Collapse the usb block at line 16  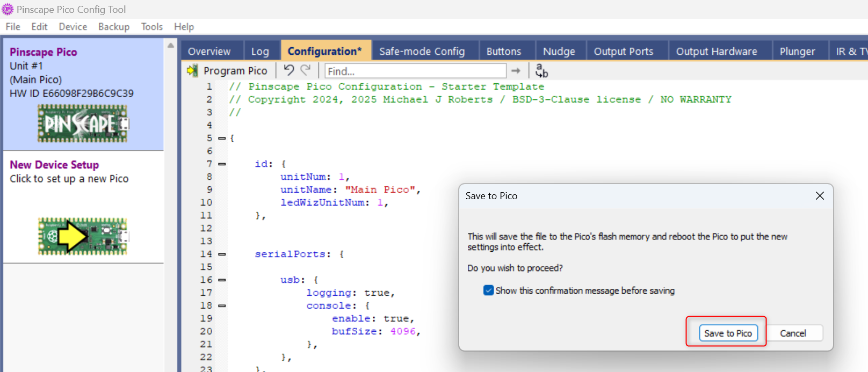coord(222,280)
